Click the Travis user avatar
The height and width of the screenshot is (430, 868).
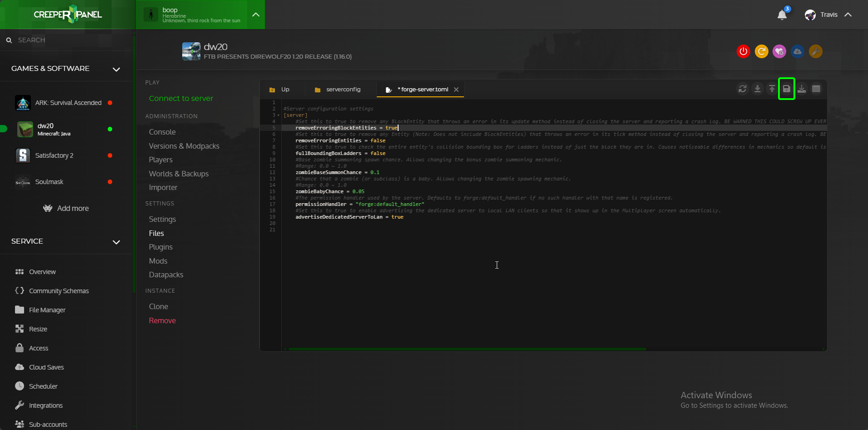[x=810, y=15]
